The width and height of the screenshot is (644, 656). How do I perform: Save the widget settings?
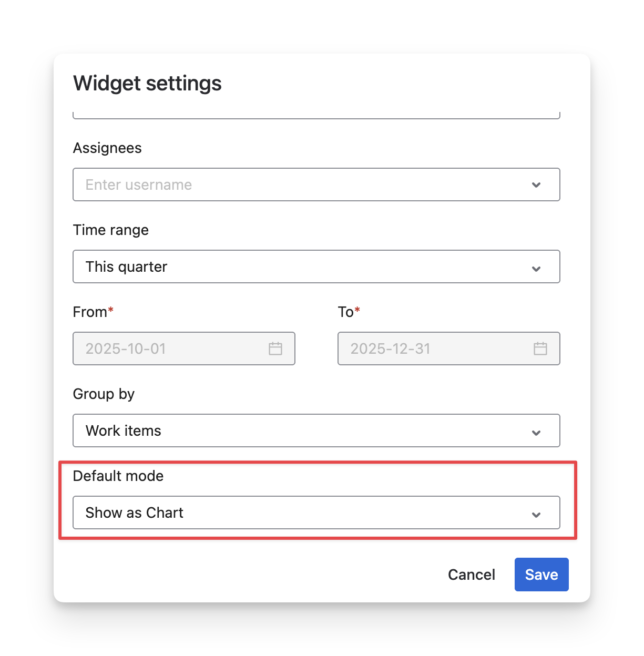[x=541, y=575]
